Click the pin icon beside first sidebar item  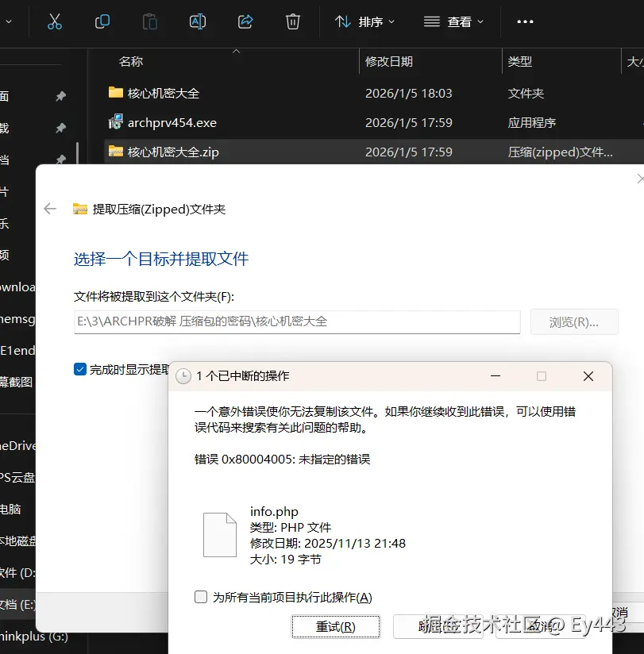click(x=61, y=96)
